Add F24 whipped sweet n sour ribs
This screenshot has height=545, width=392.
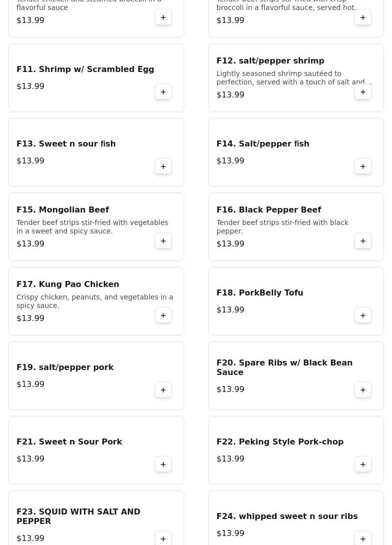pyautogui.click(x=363, y=538)
